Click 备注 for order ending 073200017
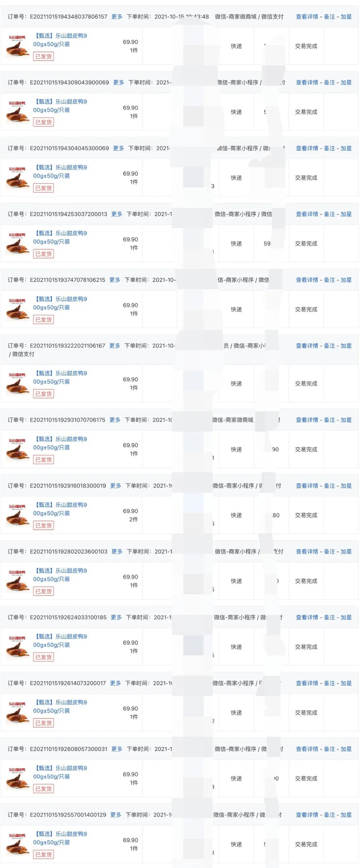Image resolution: width=363 pixels, height=868 pixels. pos(329,683)
